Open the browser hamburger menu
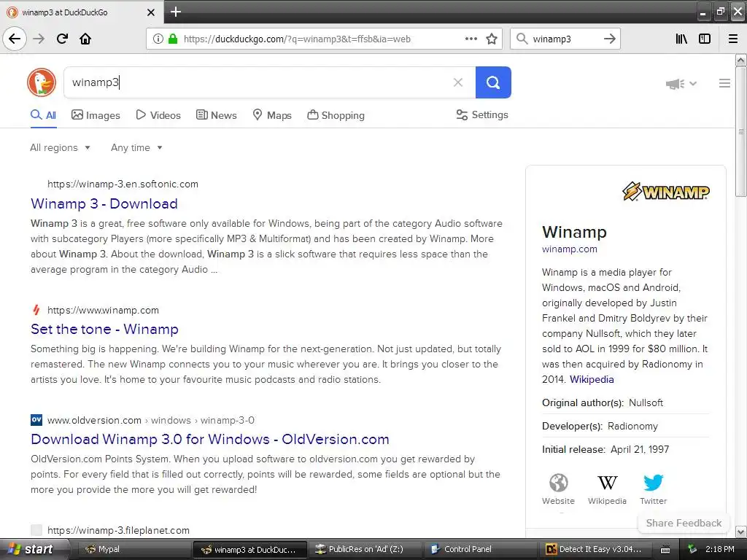 732,39
